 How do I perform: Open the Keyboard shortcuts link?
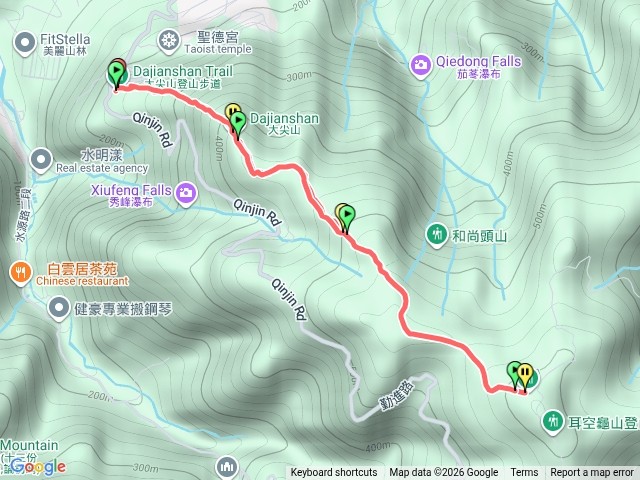[x=334, y=473]
